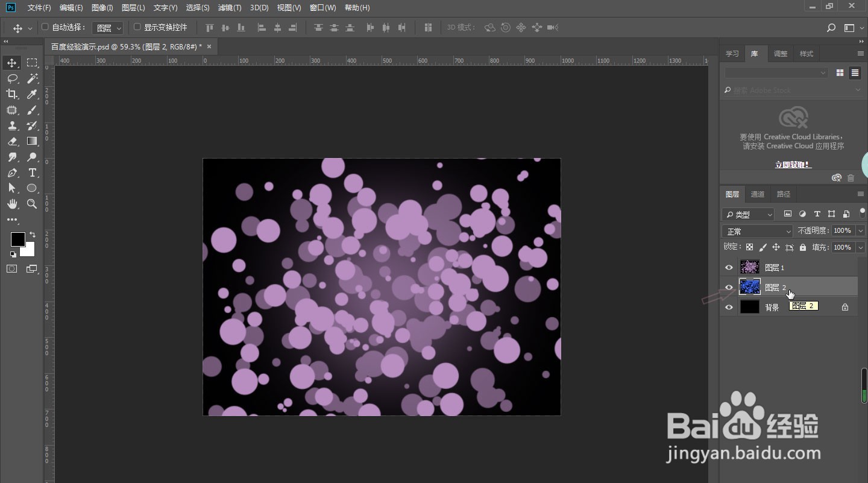Open the Edit Toolbar three-dots button
The image size is (868, 483).
(x=12, y=220)
